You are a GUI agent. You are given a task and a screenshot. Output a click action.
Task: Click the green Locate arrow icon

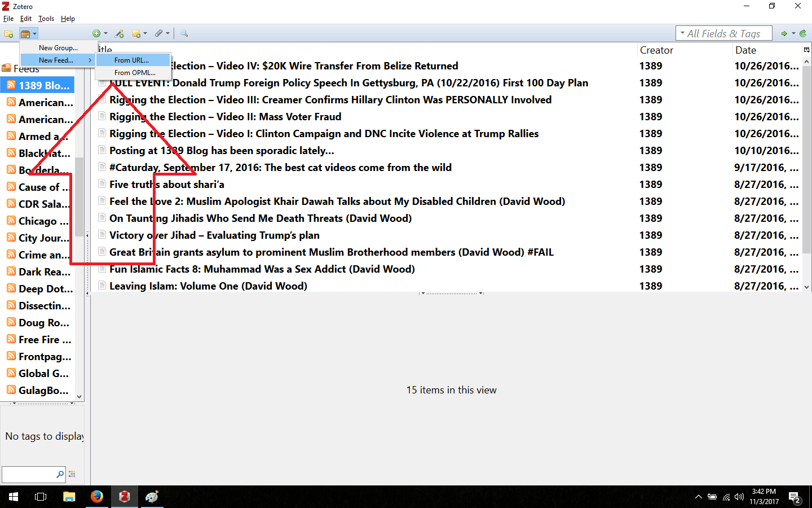point(784,34)
